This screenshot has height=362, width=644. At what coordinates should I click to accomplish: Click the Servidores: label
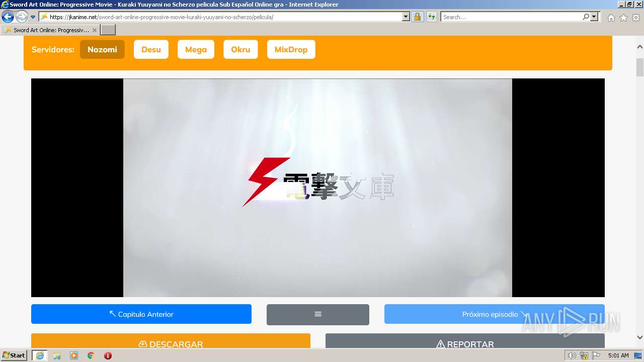pyautogui.click(x=53, y=49)
